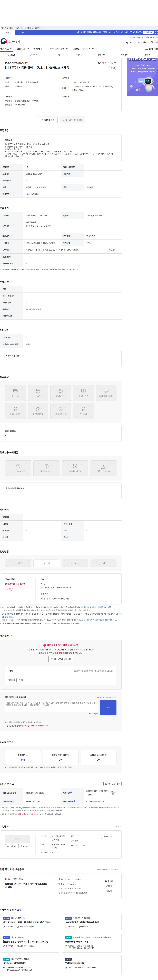This screenshot has width=158, height=980.
Task: Click the 거짓구인광고 신고 report button
Action: 112,784
